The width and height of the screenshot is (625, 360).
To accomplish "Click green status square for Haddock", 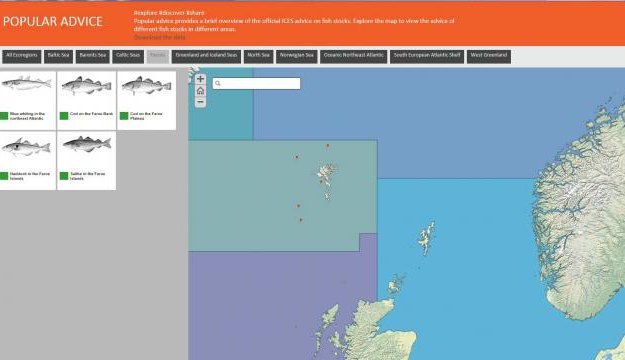I will 4,176.
